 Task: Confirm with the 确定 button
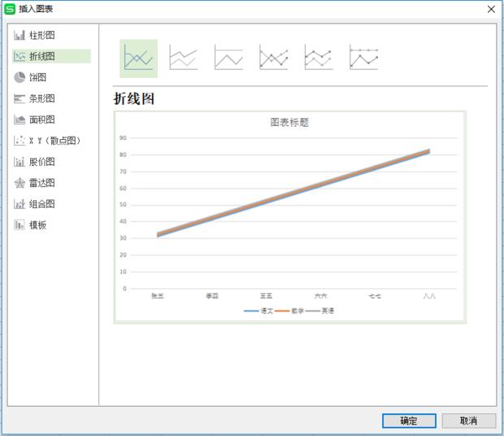409,421
